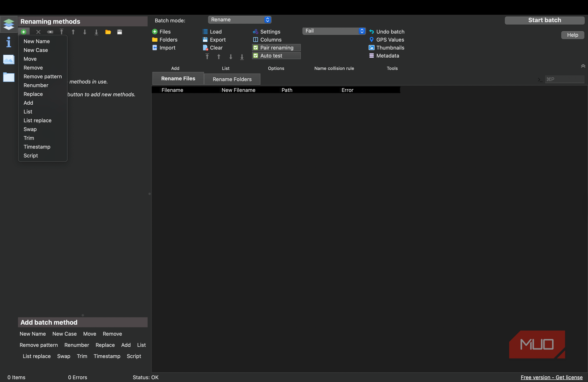The image size is (588, 382).
Task: Open the Free version - Get license link
Action: (x=551, y=377)
